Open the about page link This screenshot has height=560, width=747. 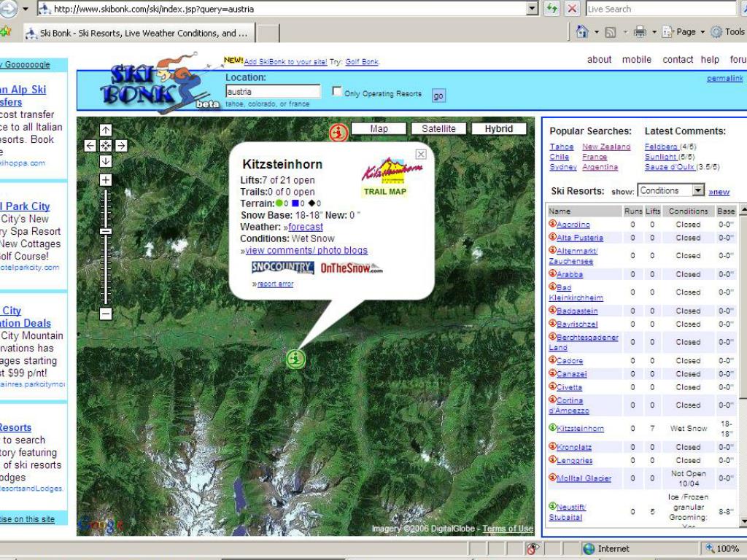[x=600, y=60]
